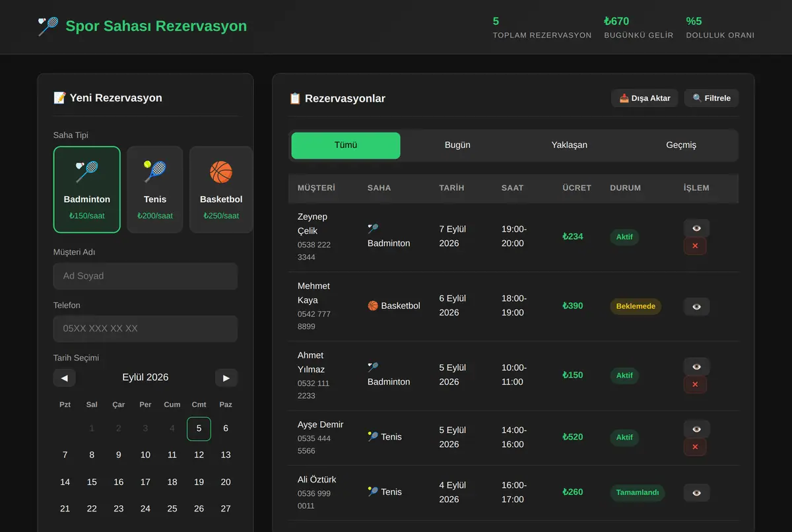Image resolution: width=792 pixels, height=532 pixels.
Task: Click the Toplam Rezervasyon stat
Action: pyautogui.click(x=542, y=28)
